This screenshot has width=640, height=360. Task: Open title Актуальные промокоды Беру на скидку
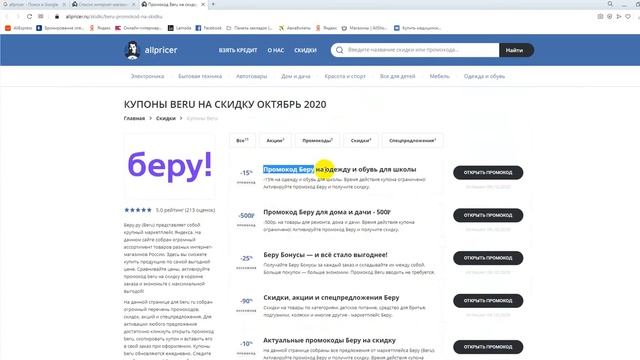329,340
